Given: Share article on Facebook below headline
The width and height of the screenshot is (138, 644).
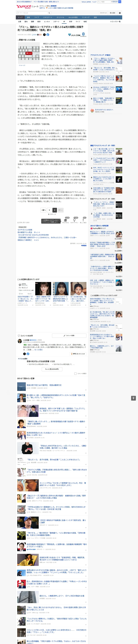Looking at the screenshot, I should click(48, 35).
